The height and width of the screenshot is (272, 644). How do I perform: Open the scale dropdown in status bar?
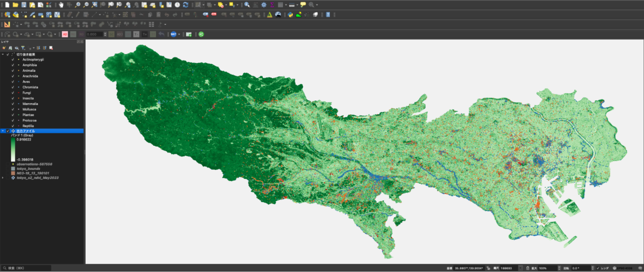(x=520, y=268)
